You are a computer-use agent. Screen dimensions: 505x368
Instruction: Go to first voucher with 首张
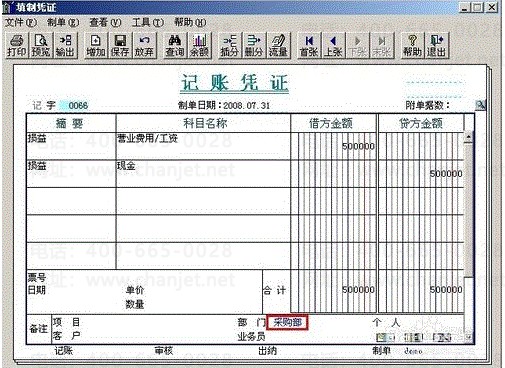point(309,45)
